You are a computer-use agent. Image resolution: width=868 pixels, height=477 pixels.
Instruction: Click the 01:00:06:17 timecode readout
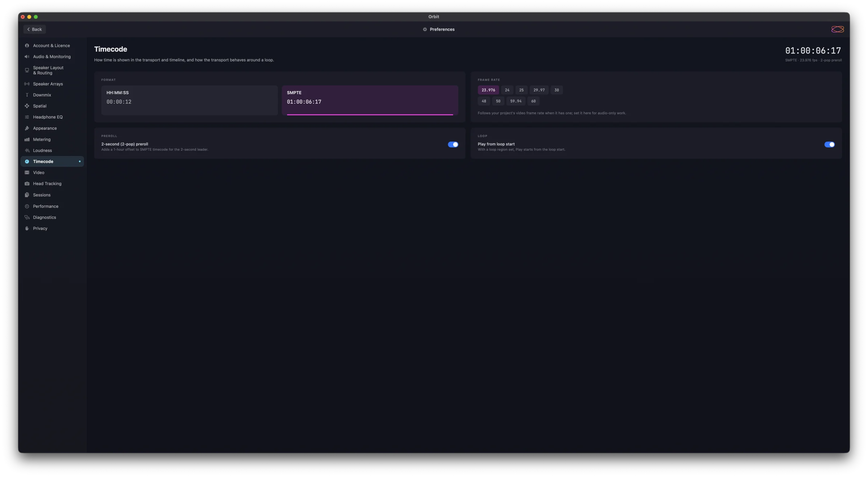point(813,51)
